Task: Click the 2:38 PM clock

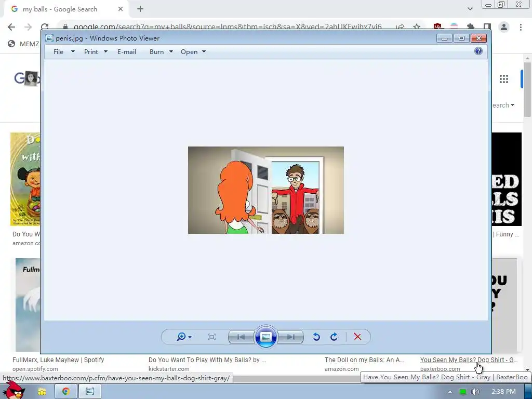Action: point(504,392)
